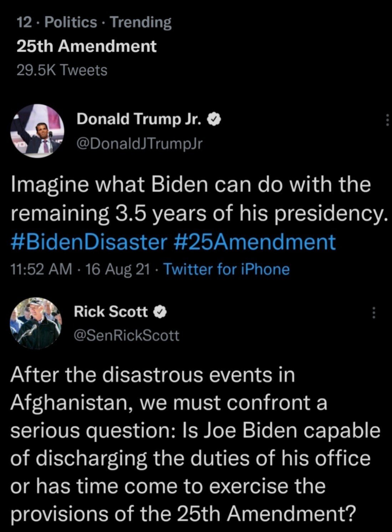Click the @SenRickScott handle
392x532 pixels.
[x=126, y=335]
